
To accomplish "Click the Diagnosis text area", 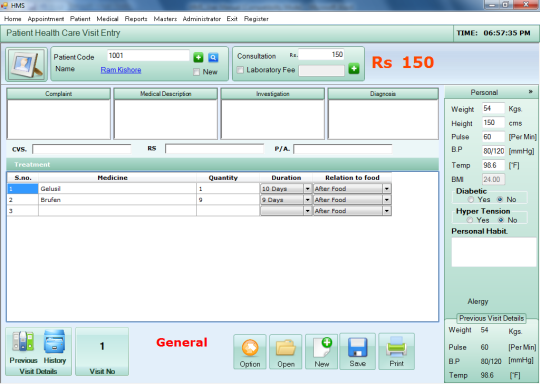I will [x=383, y=119].
